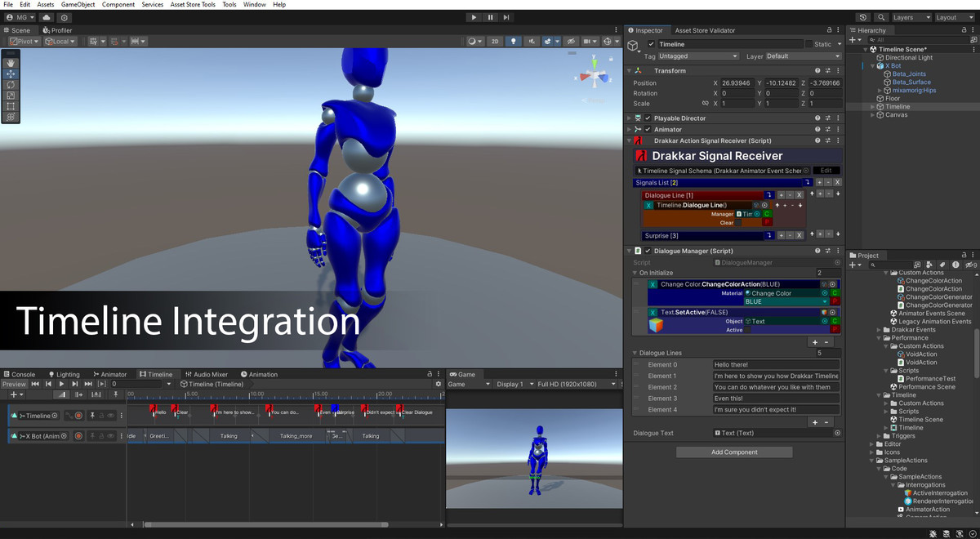Toggle scene lighting bulb icon
The height and width of the screenshot is (539, 980).
(513, 41)
